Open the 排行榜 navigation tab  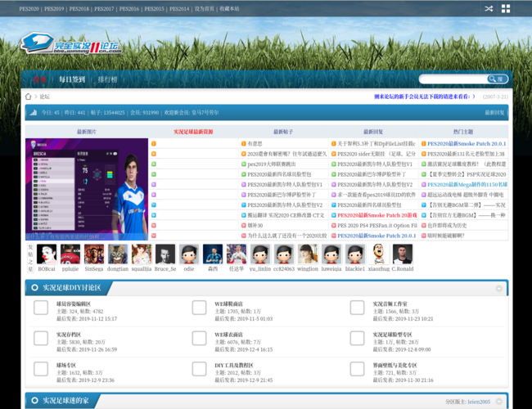pos(107,79)
